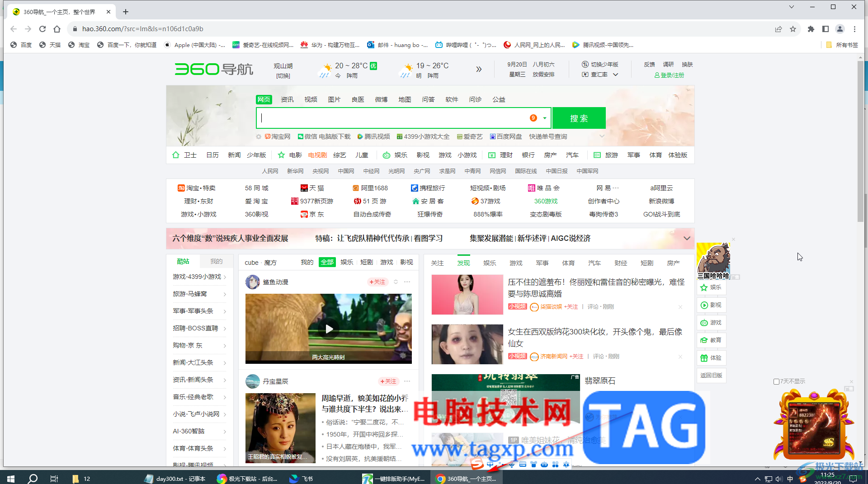This screenshot has width=868, height=484.
Task: Select the 视频 search tab
Action: [x=311, y=99]
